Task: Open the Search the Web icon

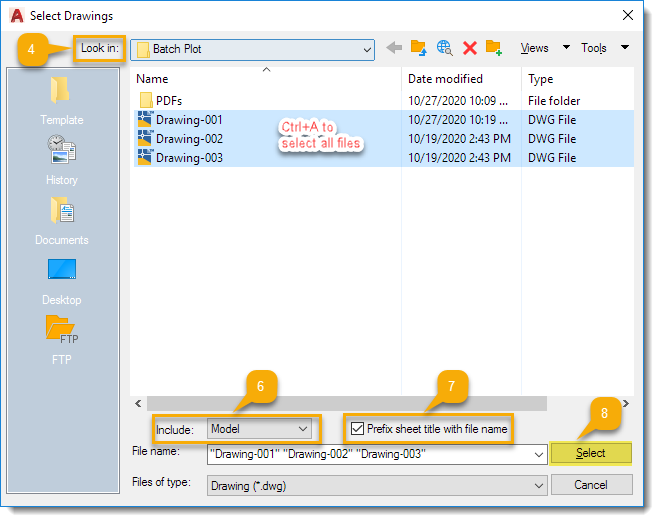Action: pyautogui.click(x=444, y=48)
